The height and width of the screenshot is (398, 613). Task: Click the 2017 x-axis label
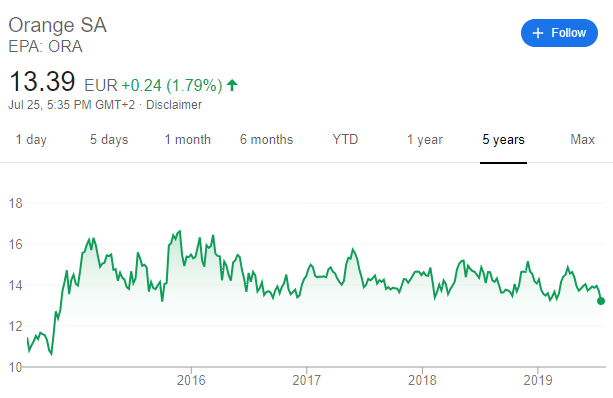tap(306, 380)
